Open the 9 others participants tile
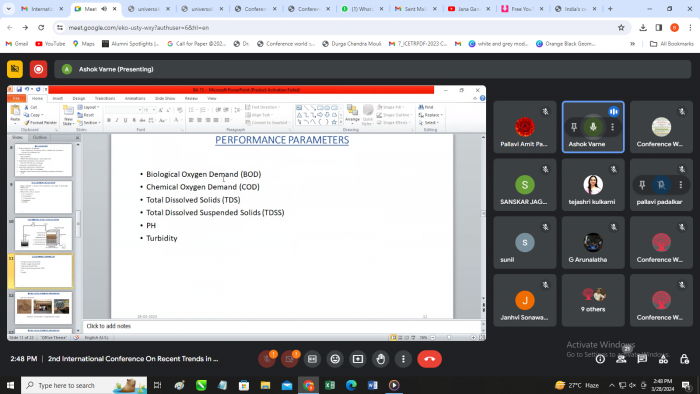The height and width of the screenshot is (394, 700). coord(593,300)
